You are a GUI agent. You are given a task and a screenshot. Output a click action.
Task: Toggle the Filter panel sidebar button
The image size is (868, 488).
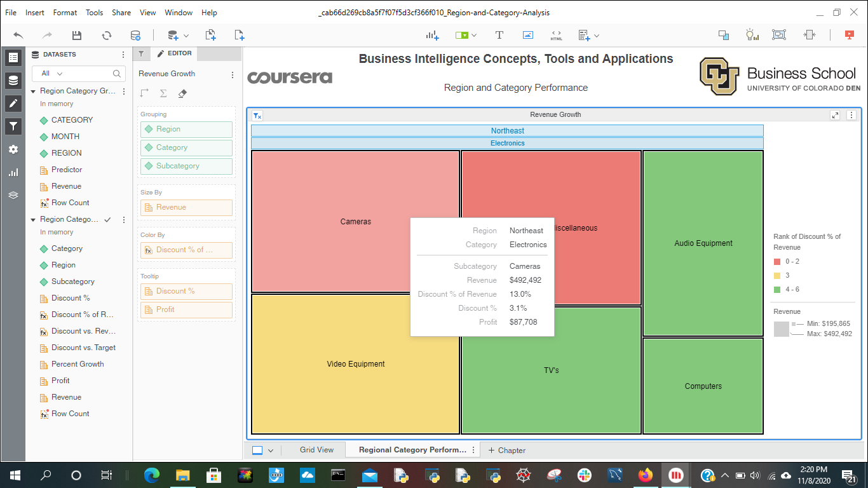[13, 126]
